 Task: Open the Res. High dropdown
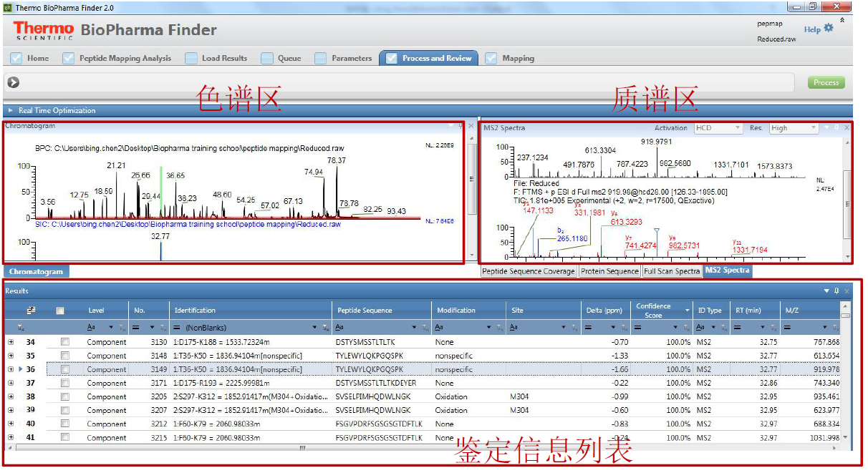point(794,128)
